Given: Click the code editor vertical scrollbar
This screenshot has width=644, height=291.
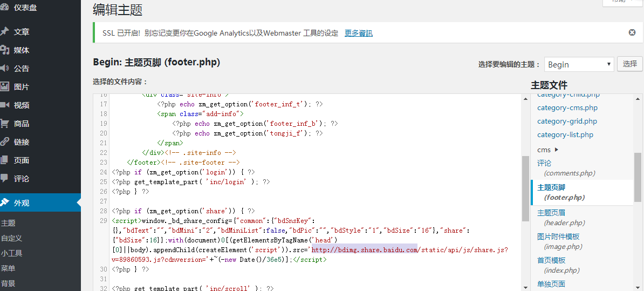Looking at the screenshot, I should pos(525,189).
